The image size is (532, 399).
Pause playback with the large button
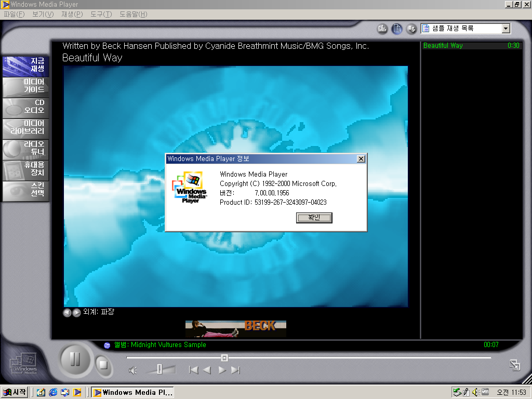[75, 360]
